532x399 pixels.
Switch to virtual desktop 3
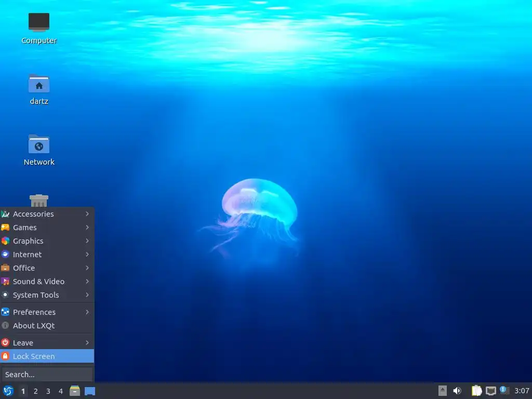click(48, 391)
